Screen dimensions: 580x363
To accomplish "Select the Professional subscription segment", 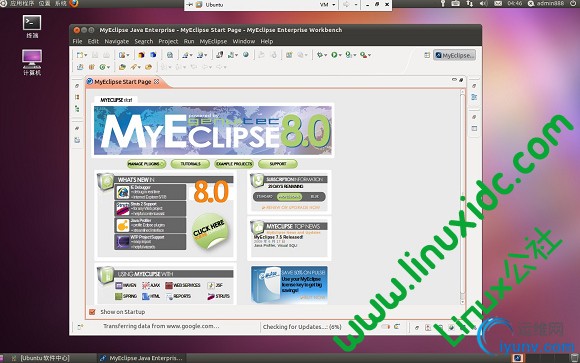I will click(290, 196).
